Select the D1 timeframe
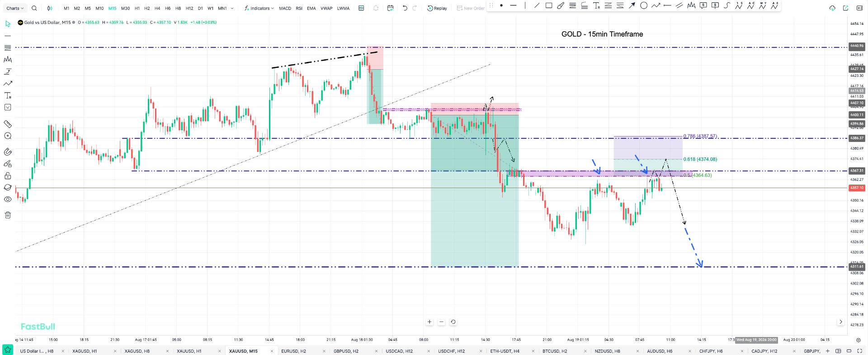Screen dimensions: 868x355 [x=200, y=8]
